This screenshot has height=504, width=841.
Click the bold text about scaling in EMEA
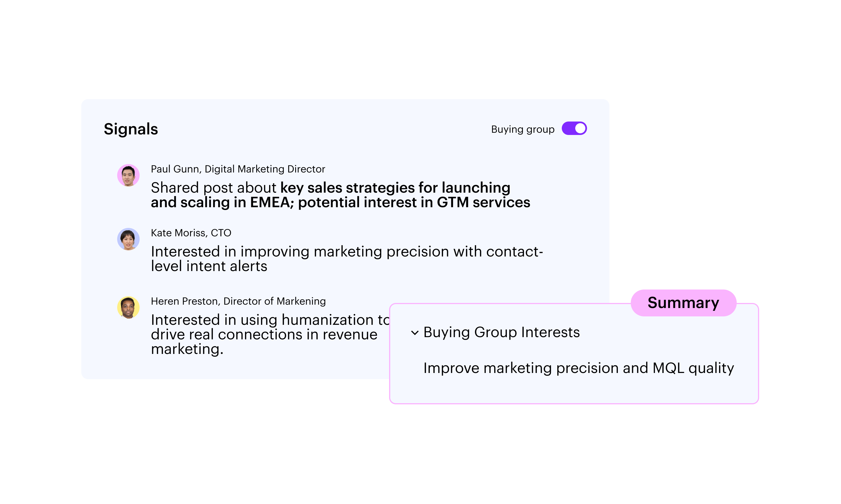(340, 202)
